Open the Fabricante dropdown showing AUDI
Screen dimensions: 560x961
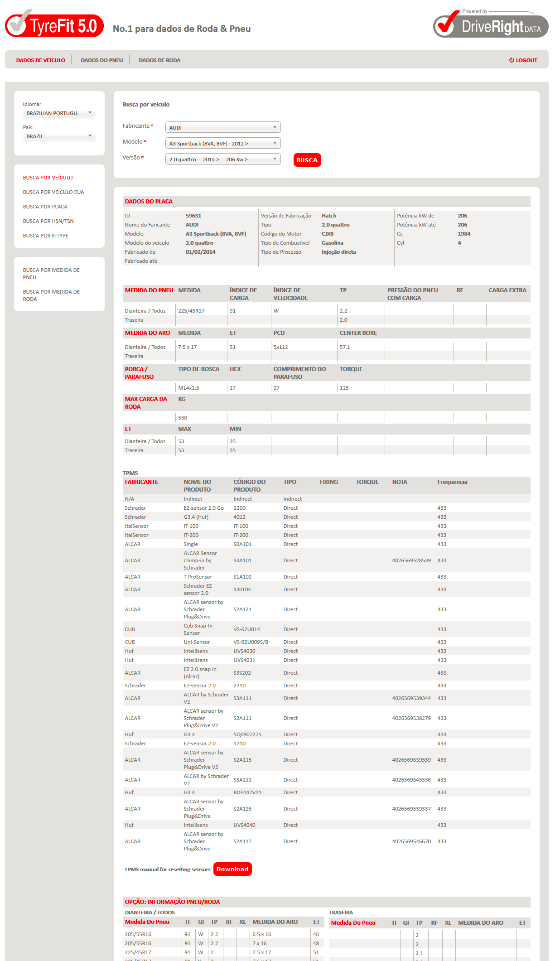pos(223,127)
